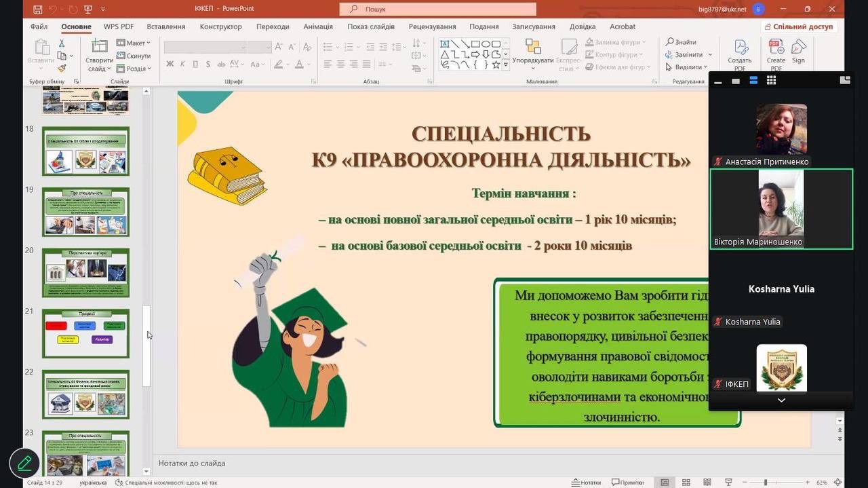Click the Create PDF icon
This screenshot has width=868, height=488.
(776, 47)
